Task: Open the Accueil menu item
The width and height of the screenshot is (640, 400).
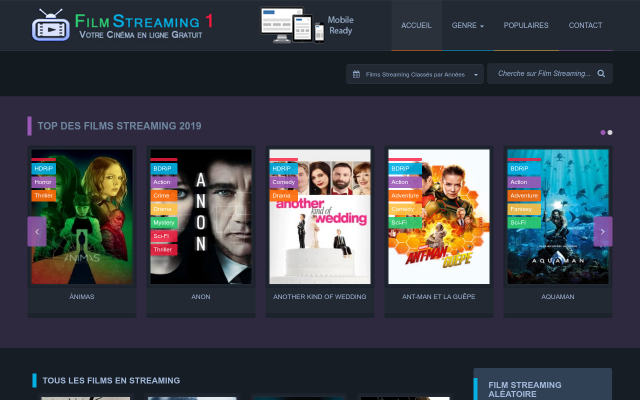Action: pos(416,25)
